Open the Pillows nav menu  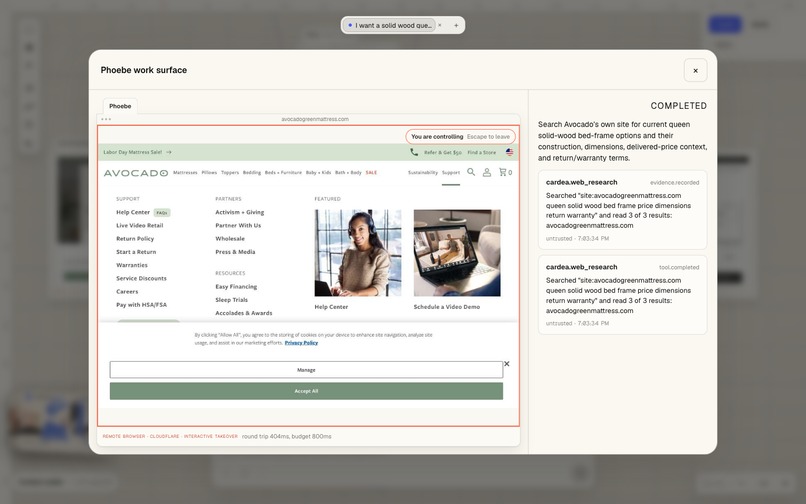click(x=209, y=173)
